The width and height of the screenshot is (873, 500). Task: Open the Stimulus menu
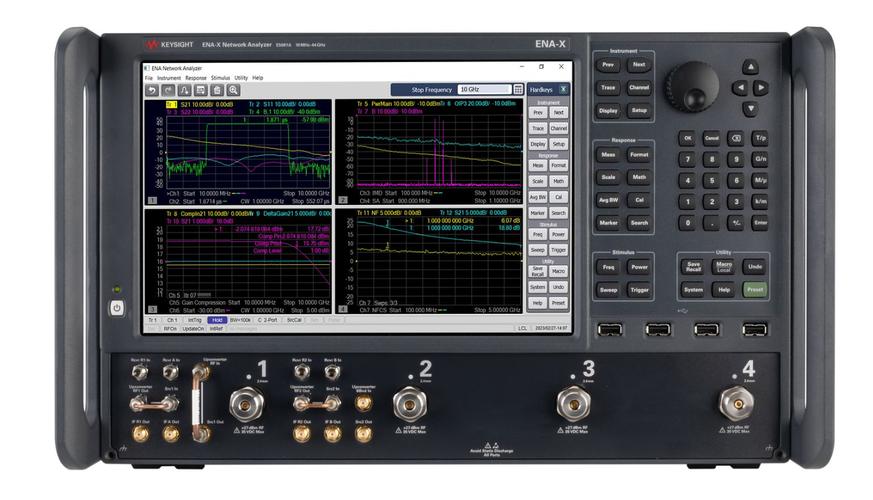220,78
